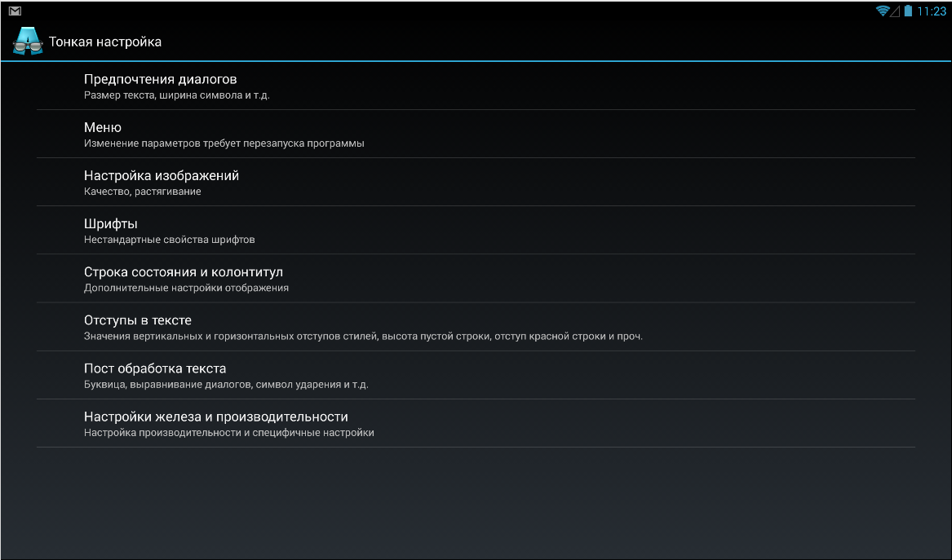The height and width of the screenshot is (560, 952).
Task: Go to 'Строка состояния и колонтитул'
Action: pos(184,271)
